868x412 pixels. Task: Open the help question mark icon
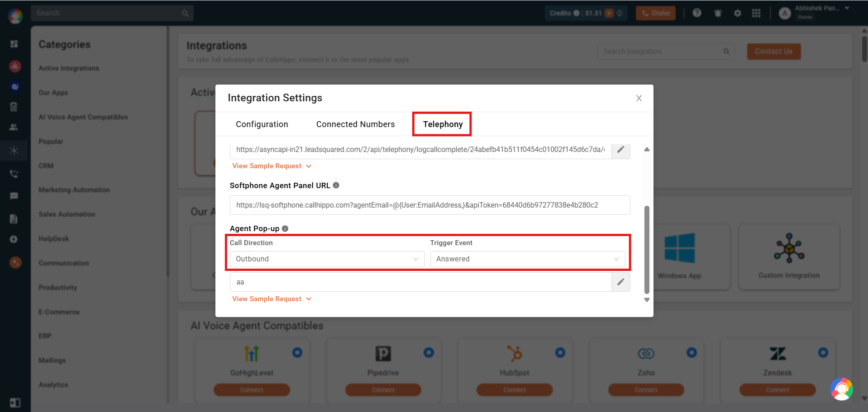point(697,13)
